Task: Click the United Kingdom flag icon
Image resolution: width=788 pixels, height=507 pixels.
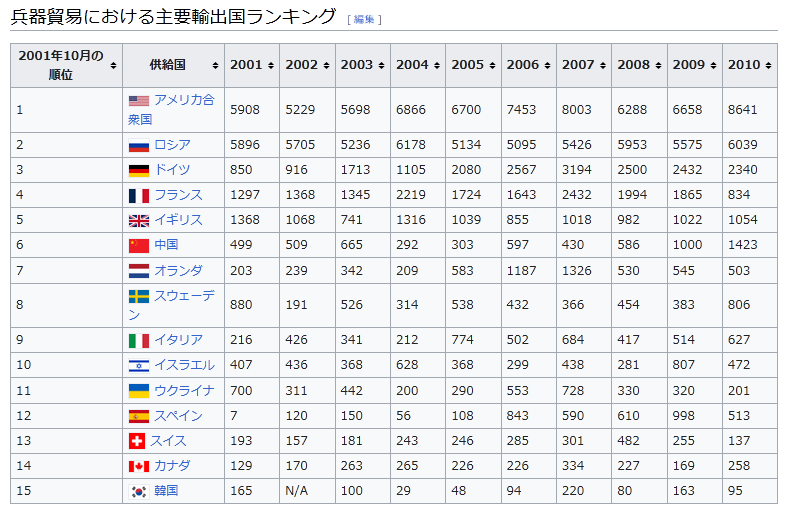Action: [138, 220]
